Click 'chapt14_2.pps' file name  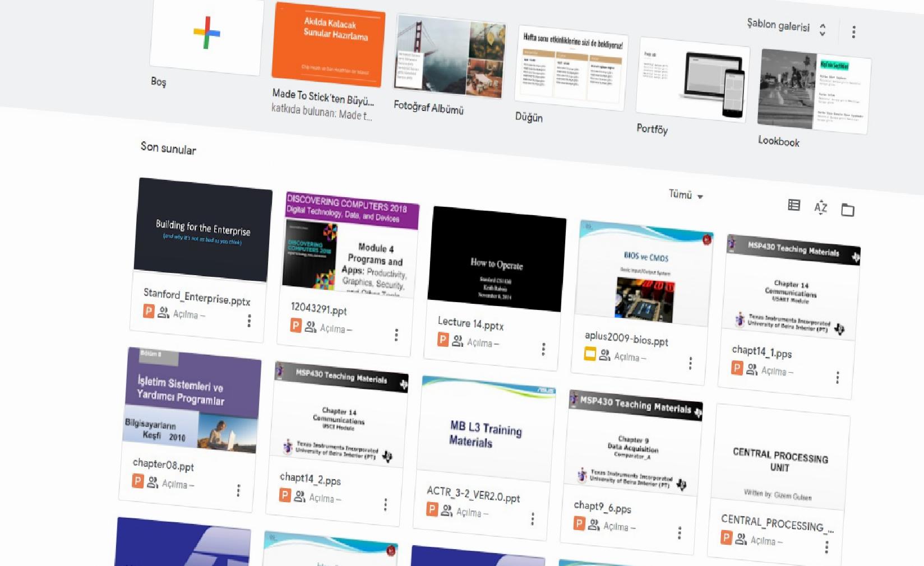tap(310, 479)
